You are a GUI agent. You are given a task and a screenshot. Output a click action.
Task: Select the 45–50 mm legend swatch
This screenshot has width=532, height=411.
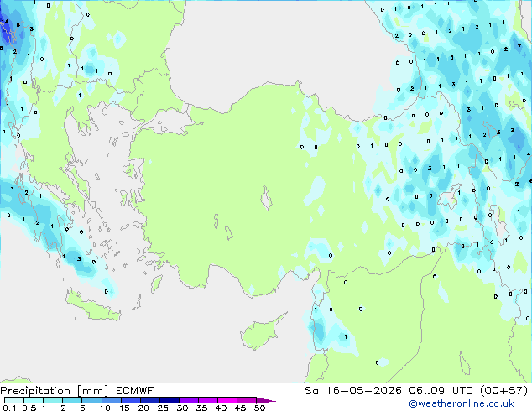click(x=247, y=400)
